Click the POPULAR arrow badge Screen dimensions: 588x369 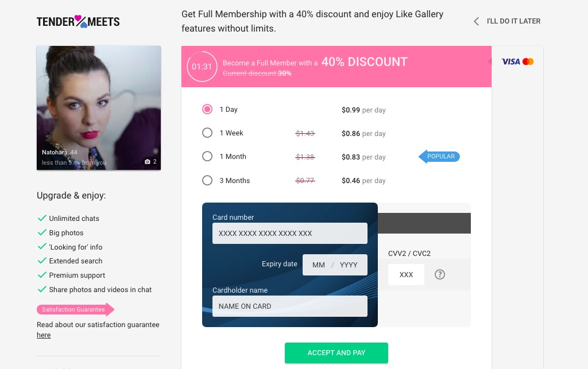[x=439, y=157]
